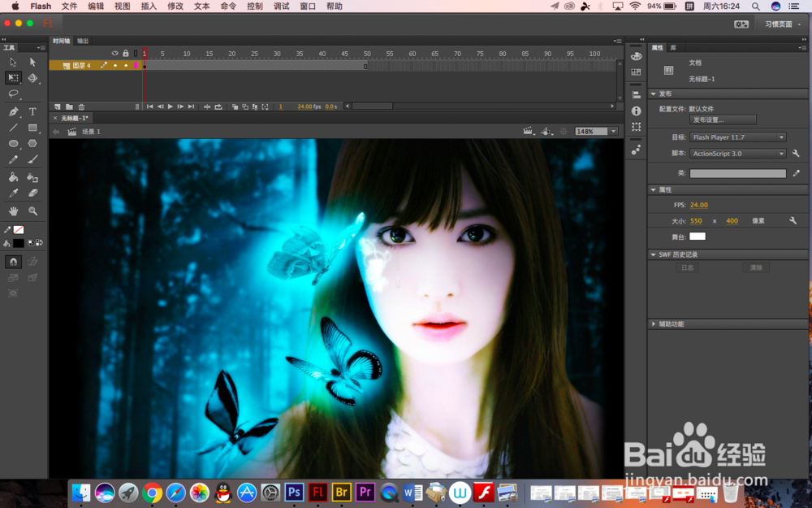The height and width of the screenshot is (508, 812).
Task: Collapse the 发布 section
Action: click(654, 93)
